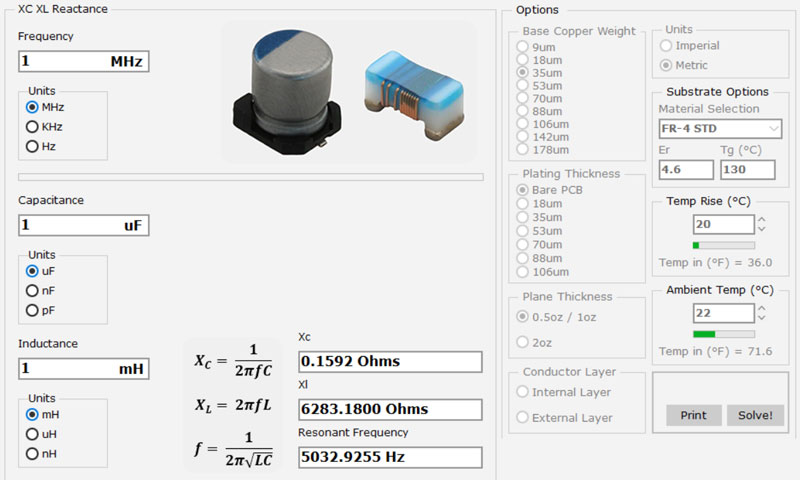Choose nF capacitance unit
Viewport: 800px width, 480px height.
(x=32, y=291)
